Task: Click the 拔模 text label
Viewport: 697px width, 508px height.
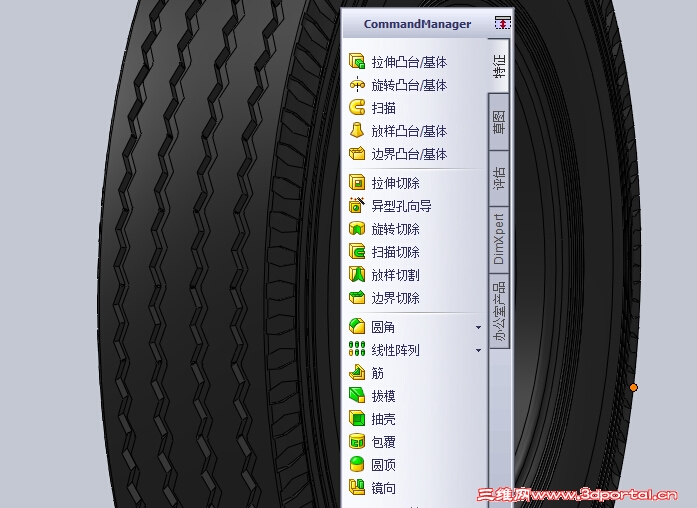Action: pos(383,396)
